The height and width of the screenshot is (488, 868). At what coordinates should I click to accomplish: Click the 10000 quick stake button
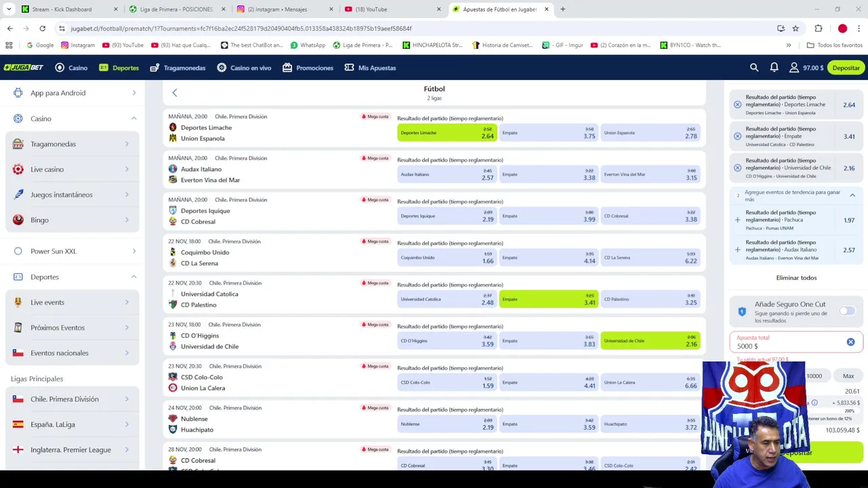814,376
